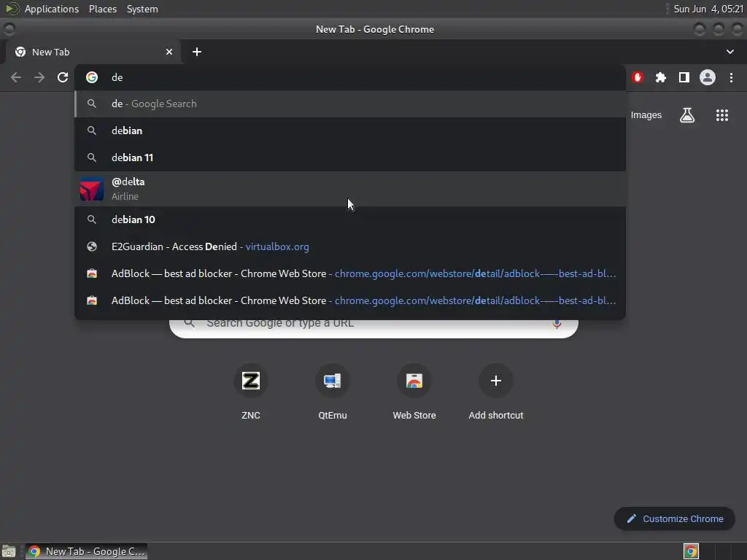This screenshot has height=560, width=747.
Task: Open first AdBlock Chrome Web Store suggestion
Action: point(350,274)
